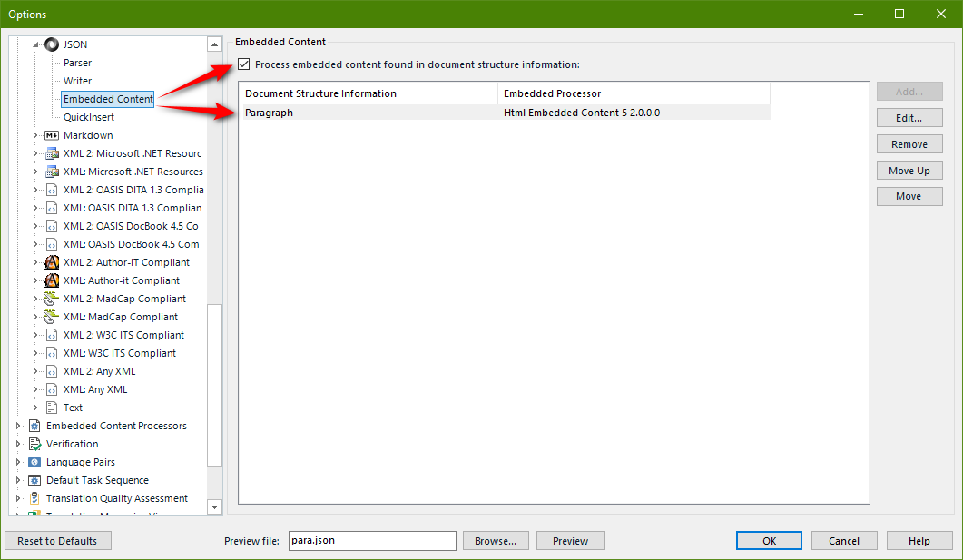Click the XML 2: Microsoft .NET Resources icon
This screenshot has height=560, width=963.
tap(53, 153)
